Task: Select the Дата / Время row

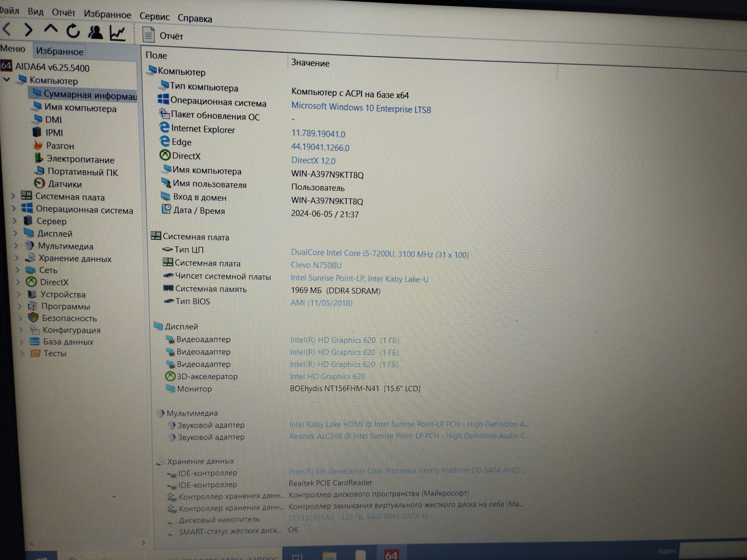Action: coord(260,212)
